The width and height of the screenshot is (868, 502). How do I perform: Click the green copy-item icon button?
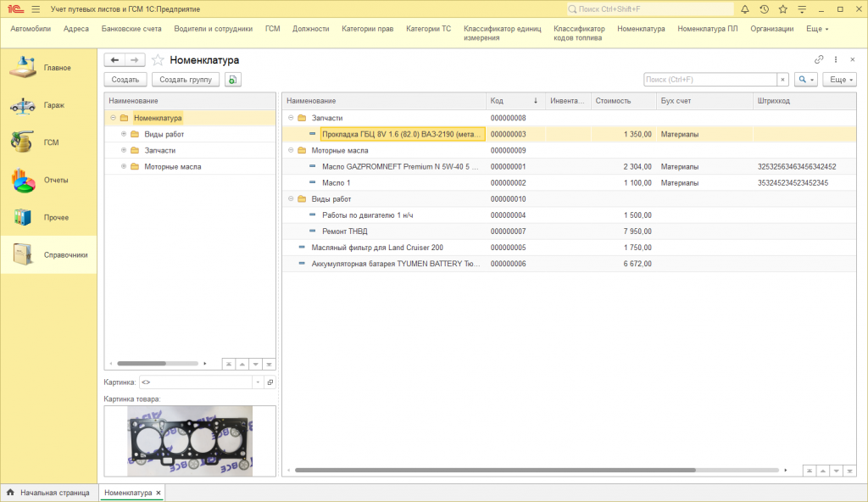[x=233, y=80]
